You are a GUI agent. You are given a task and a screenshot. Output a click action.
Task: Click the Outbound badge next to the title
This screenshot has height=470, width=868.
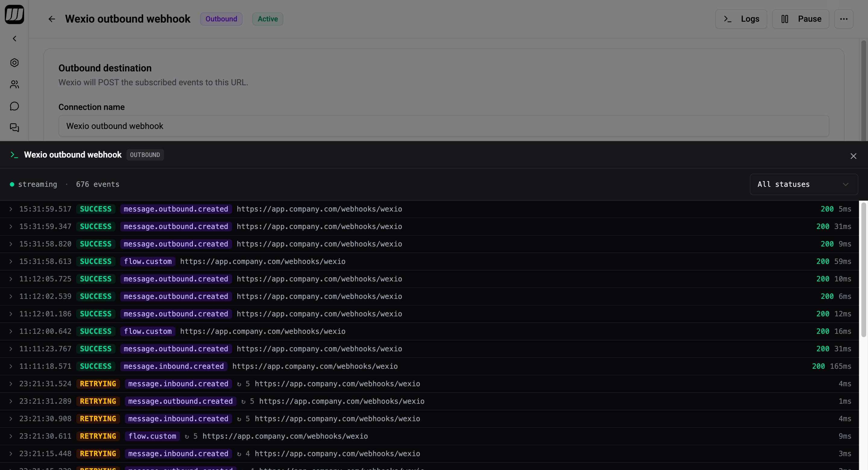tap(221, 19)
